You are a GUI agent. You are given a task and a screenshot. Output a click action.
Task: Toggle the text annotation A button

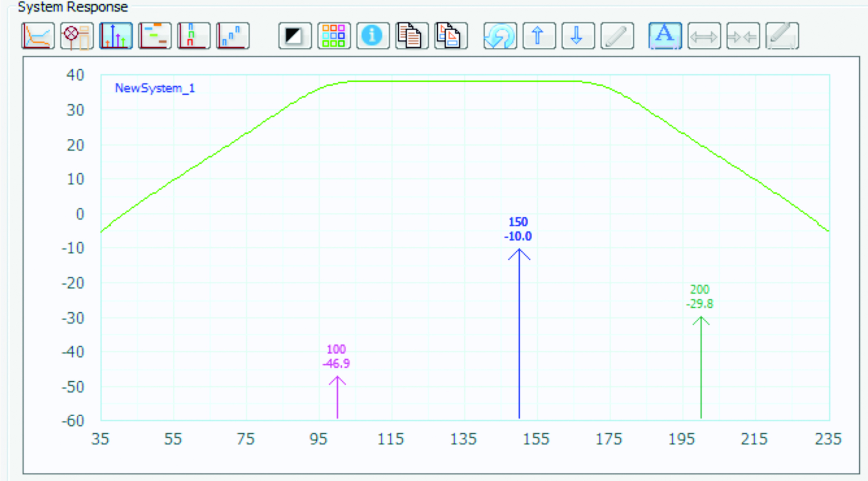pos(665,36)
